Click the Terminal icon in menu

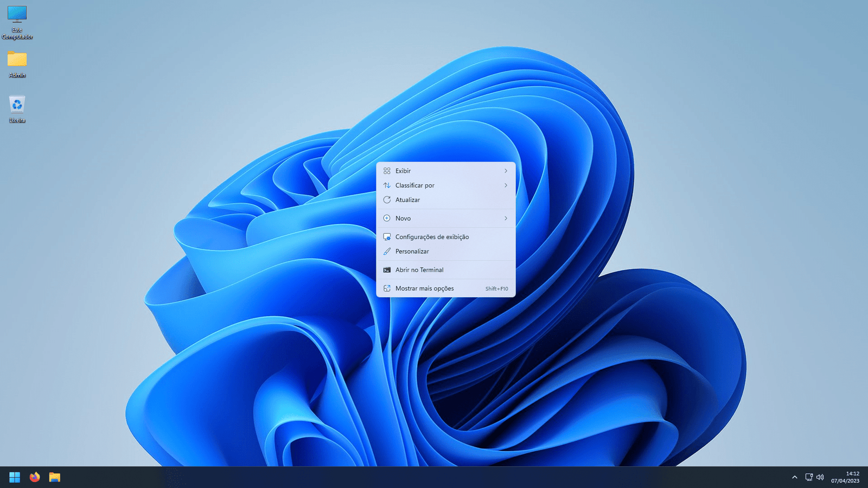pos(387,270)
